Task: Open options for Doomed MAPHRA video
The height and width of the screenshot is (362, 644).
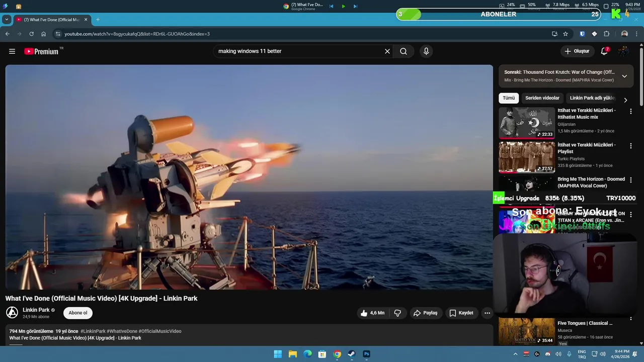Action: 631,180
